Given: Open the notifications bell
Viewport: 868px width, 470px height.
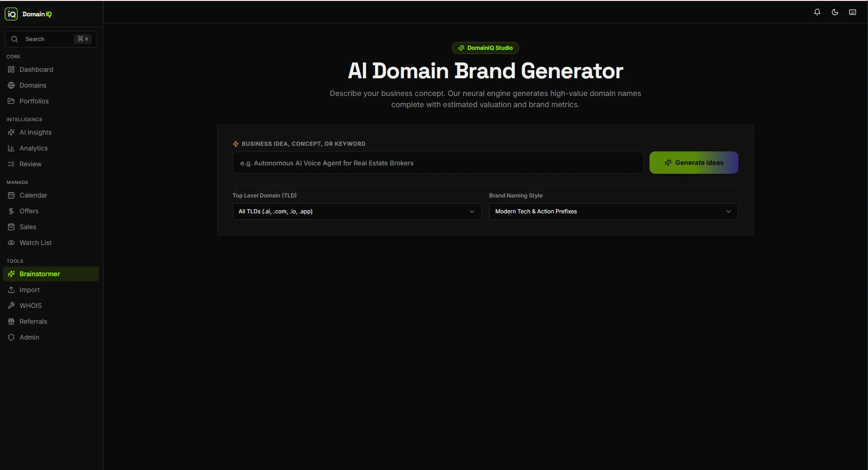Looking at the screenshot, I should (x=817, y=12).
